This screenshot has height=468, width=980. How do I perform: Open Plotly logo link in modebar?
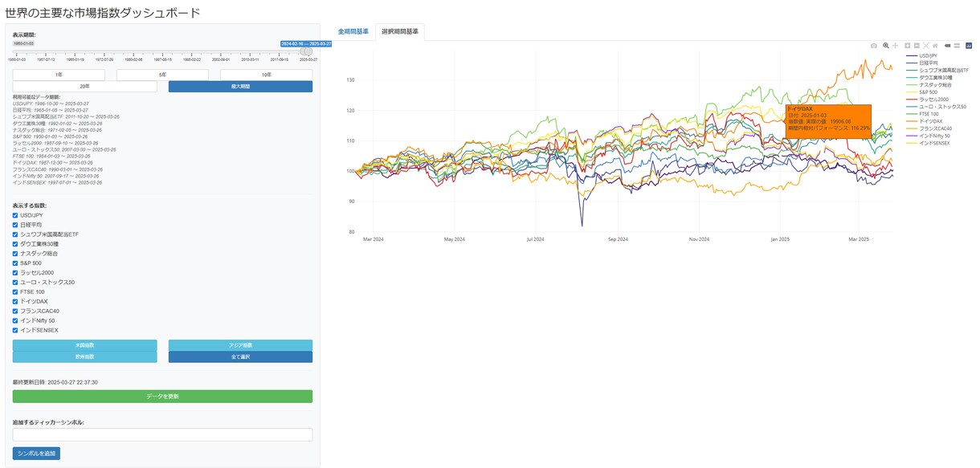969,46
